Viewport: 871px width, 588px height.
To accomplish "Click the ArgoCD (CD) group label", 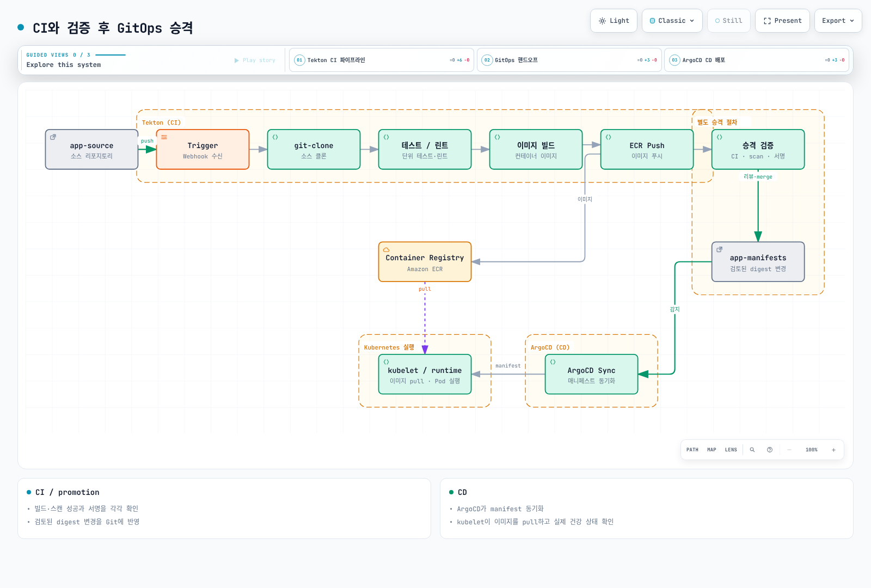I will click(x=550, y=347).
